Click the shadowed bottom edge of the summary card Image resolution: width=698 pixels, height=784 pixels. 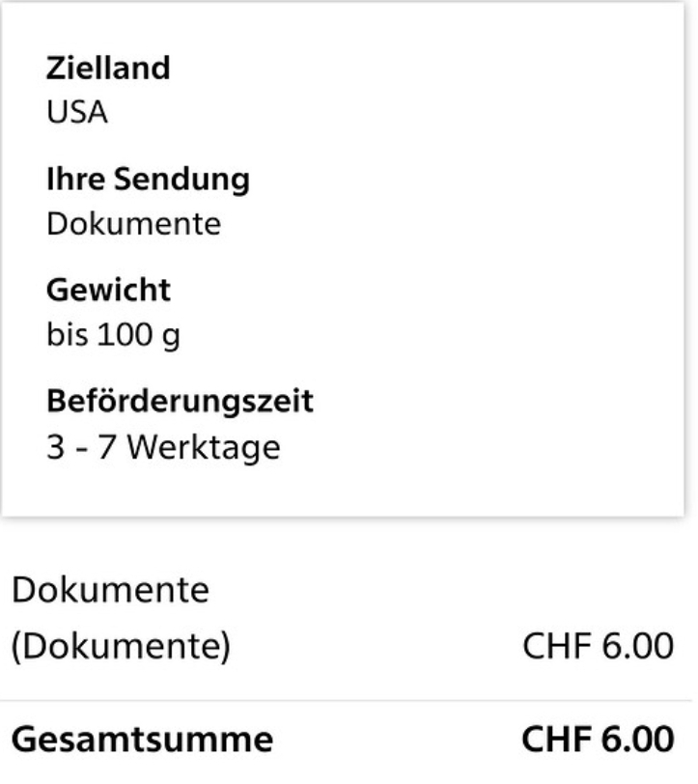coord(349,515)
